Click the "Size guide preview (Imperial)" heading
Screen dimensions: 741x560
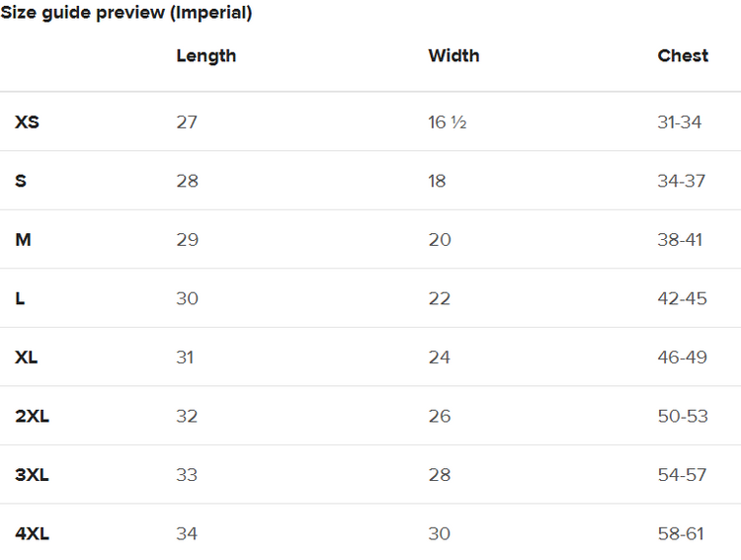(126, 13)
